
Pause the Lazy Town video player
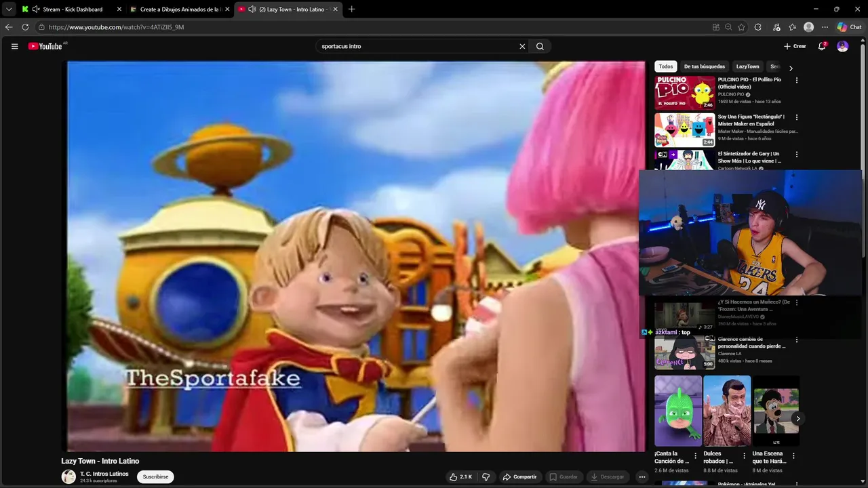[356, 256]
